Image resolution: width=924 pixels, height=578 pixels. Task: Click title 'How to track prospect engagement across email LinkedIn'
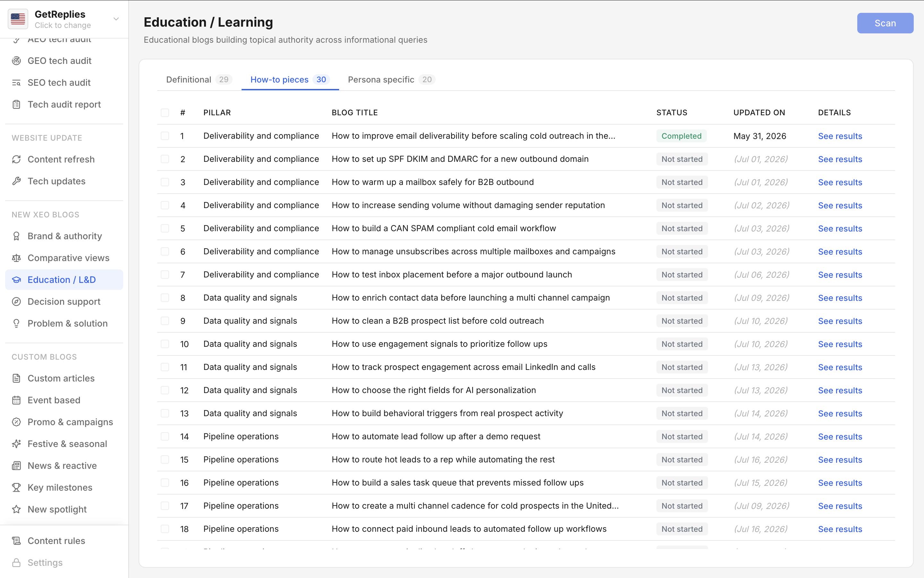tap(464, 367)
